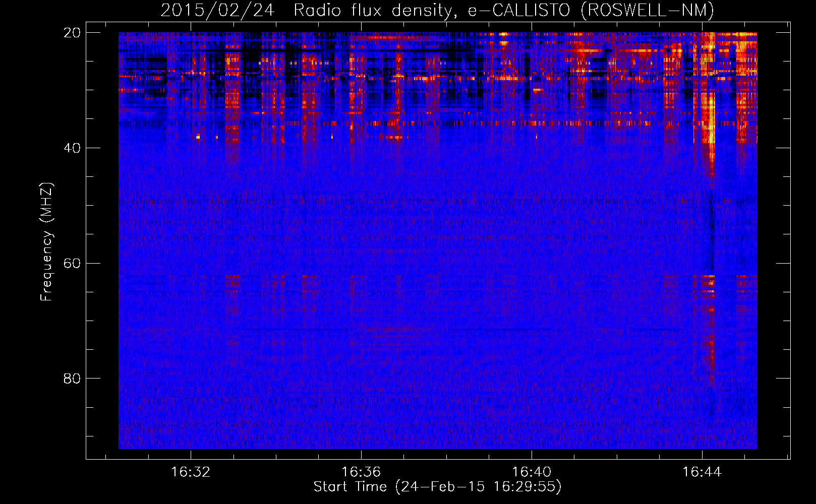Image resolution: width=816 pixels, height=504 pixels.
Task: Click the "Start Time (24-Feb-15 16:29:55)" label
Action: (437, 487)
